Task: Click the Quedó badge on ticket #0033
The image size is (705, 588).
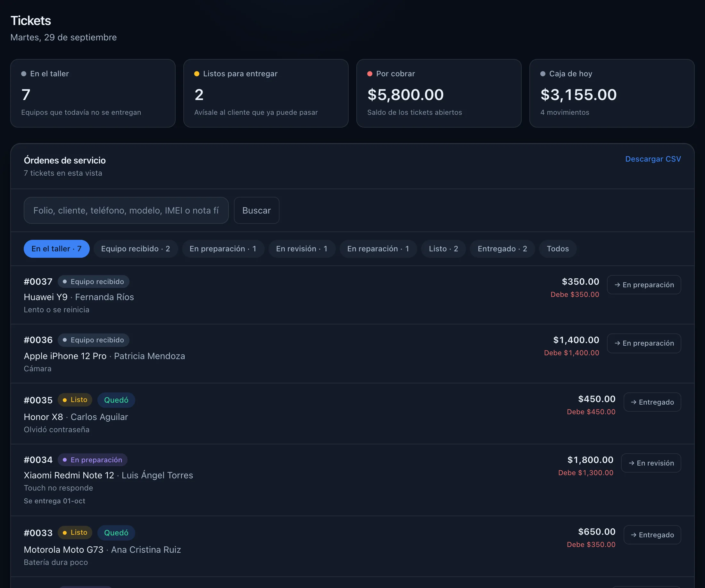Action: [x=116, y=533]
